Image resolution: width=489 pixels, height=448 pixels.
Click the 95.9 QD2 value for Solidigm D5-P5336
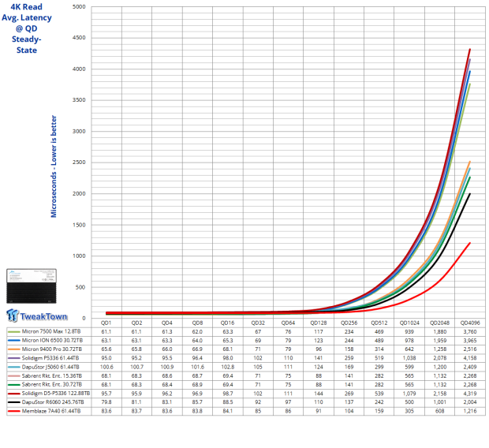click(136, 394)
